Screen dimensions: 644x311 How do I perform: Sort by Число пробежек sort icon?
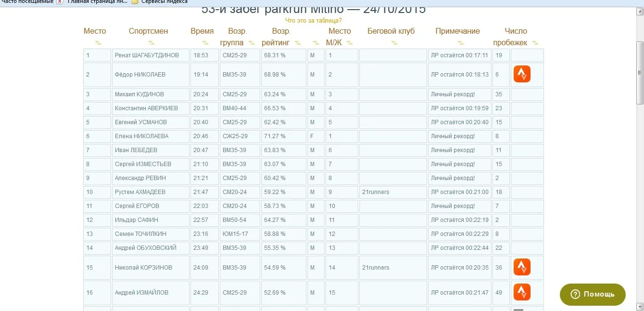[535, 43]
